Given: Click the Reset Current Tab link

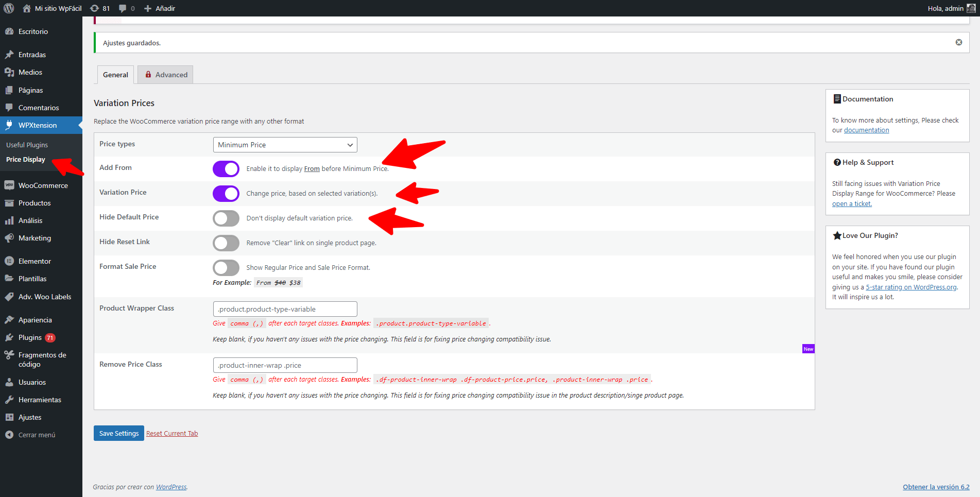Looking at the screenshot, I should point(172,434).
